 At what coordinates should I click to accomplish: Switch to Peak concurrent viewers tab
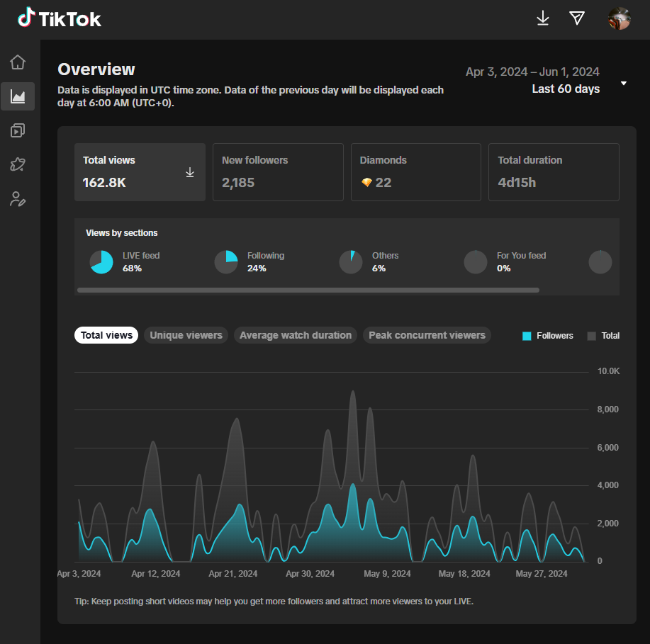(427, 335)
